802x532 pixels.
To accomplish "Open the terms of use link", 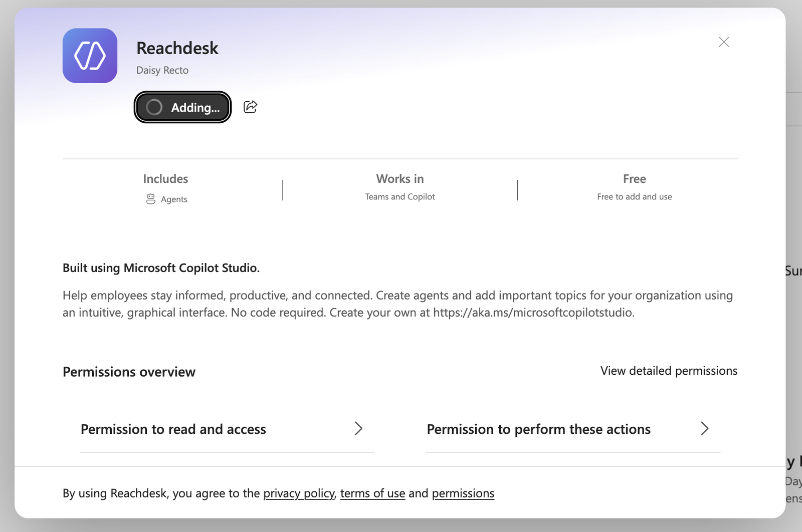I will 372,493.
